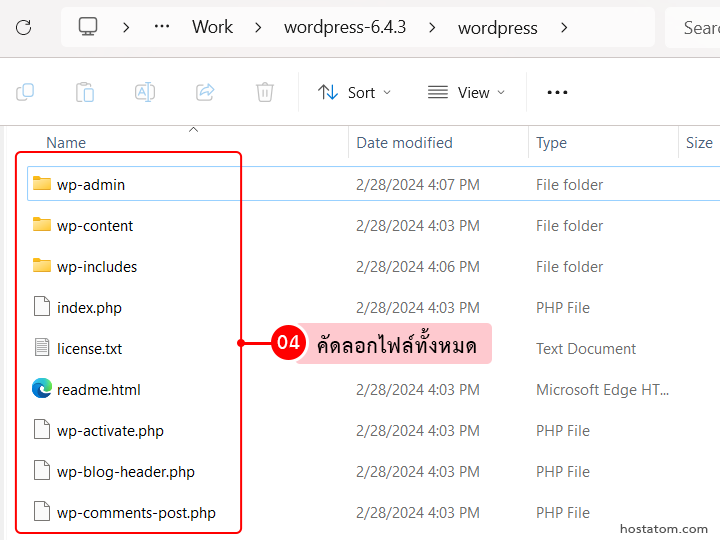Viewport: 720px width, 540px height.
Task: Click the monitor icon in breadcrumb
Action: tap(88, 27)
